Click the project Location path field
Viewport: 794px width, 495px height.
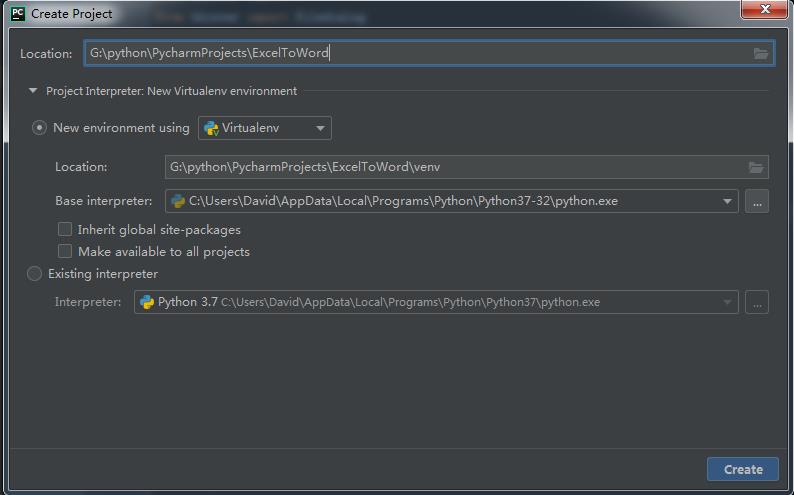pyautogui.click(x=429, y=53)
